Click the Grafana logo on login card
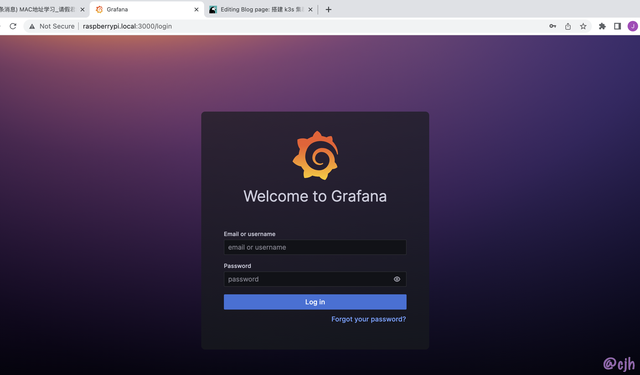Image resolution: width=640 pixels, height=375 pixels. coord(316,155)
